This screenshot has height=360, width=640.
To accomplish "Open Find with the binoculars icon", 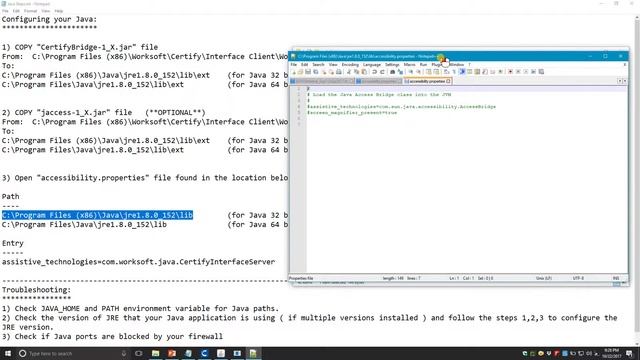I will tap(392, 72).
